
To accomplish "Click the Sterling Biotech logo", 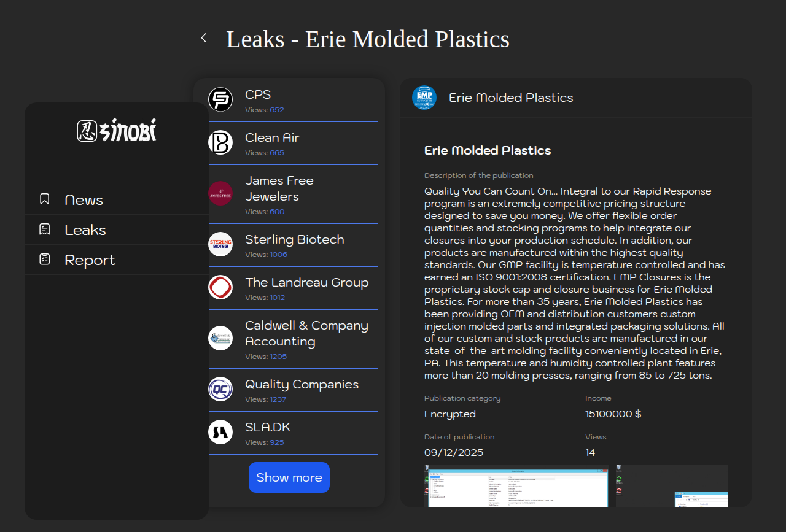I will pyautogui.click(x=220, y=244).
